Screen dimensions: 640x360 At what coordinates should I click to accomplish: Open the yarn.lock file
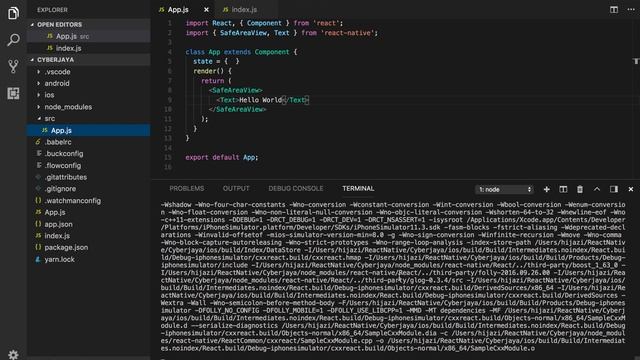pyautogui.click(x=60, y=260)
